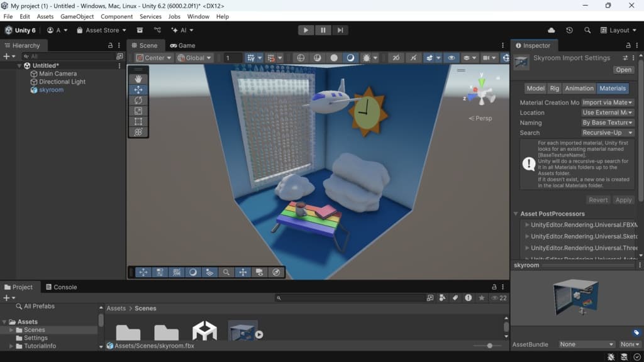Open the Undo History icon
The width and height of the screenshot is (644, 362).
pyautogui.click(x=569, y=30)
